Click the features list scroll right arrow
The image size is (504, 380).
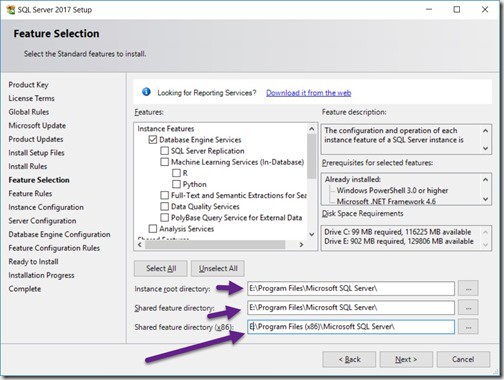click(x=301, y=245)
